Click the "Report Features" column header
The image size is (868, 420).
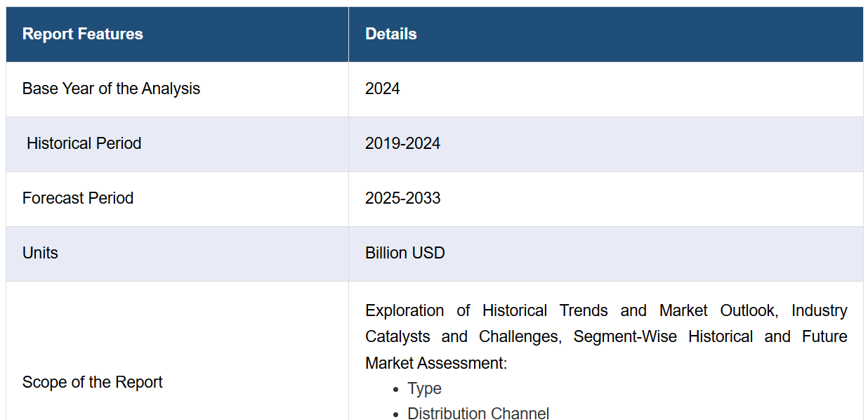tap(83, 34)
